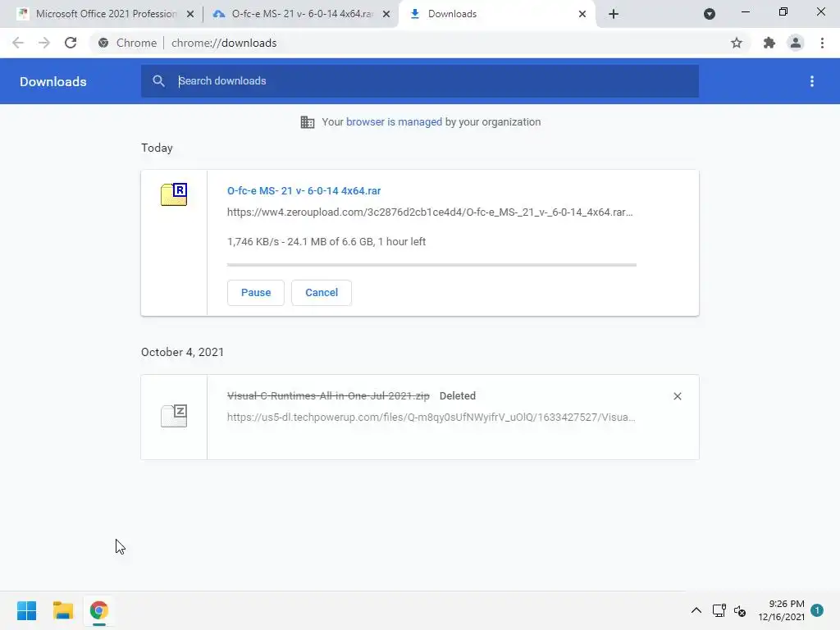Reload the downloads page
Viewport: 840px width, 630px height.
(71, 43)
